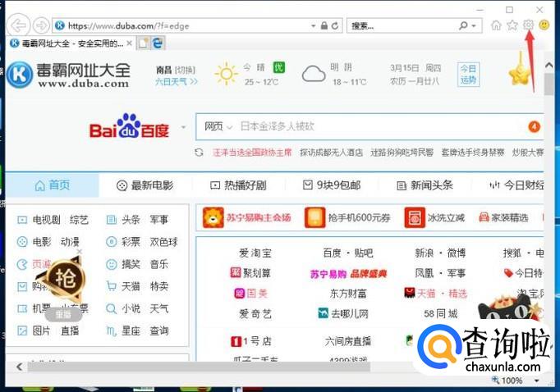Open in Edge via the Edge icon
Viewport: 560px width, 392px height.
pos(158,43)
